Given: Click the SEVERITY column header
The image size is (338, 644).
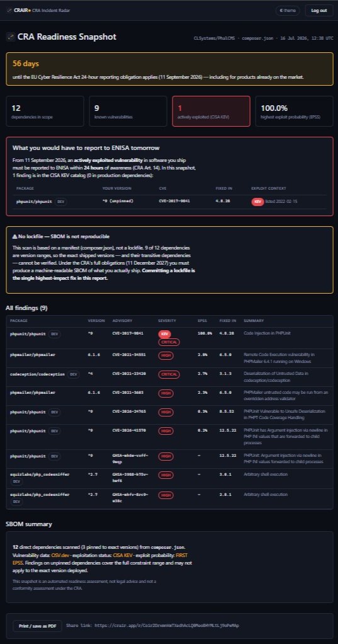Looking at the screenshot, I should point(167,321).
